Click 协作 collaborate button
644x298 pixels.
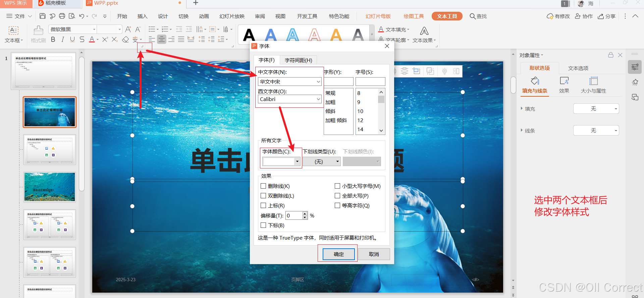584,16
